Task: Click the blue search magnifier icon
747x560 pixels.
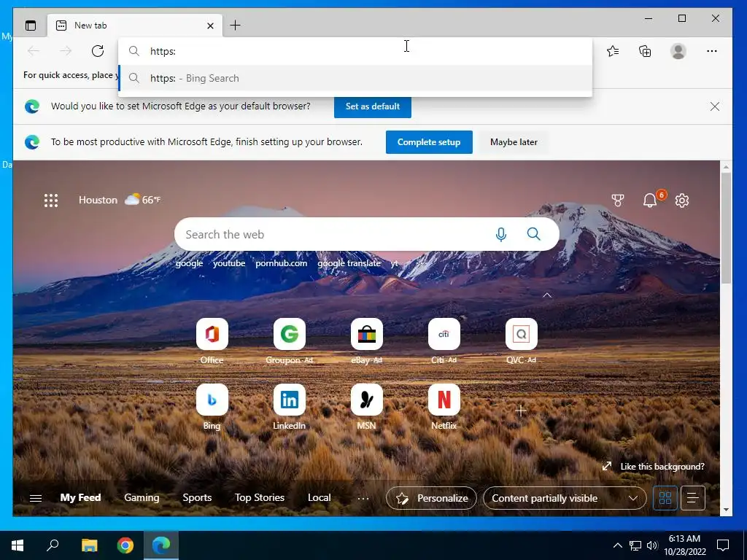Action: tap(533, 234)
